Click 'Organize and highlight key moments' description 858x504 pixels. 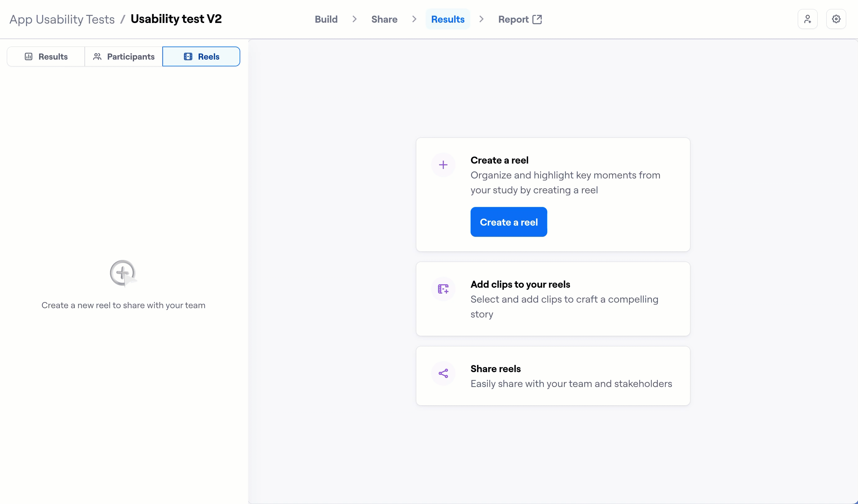(x=565, y=182)
